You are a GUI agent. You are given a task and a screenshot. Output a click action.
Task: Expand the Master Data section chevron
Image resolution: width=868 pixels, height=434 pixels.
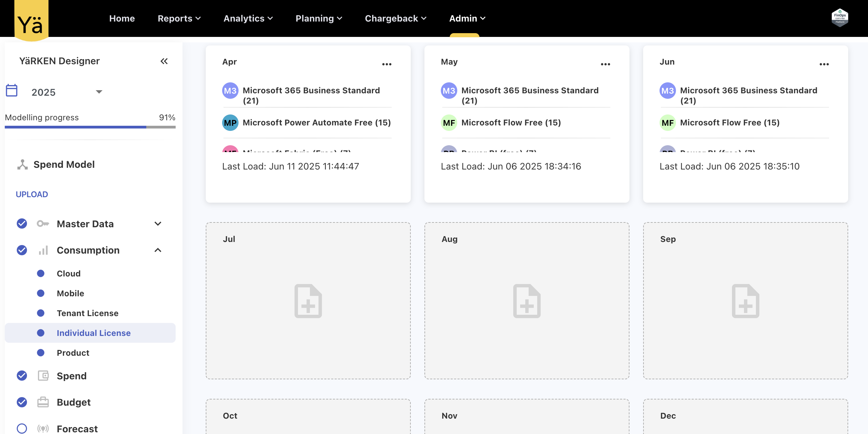(158, 223)
